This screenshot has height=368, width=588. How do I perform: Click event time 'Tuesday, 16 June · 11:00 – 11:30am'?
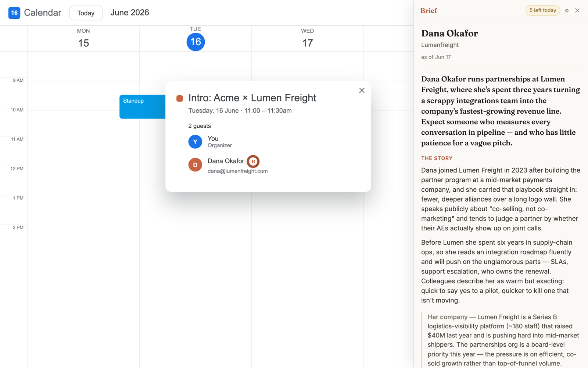240,111
